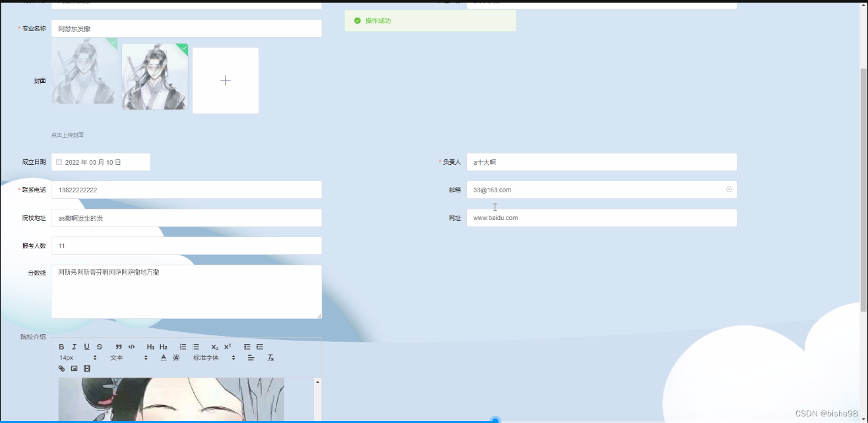868x423 pixels.
Task: Open the 文本 paragraph style dropdown
Action: [x=117, y=358]
